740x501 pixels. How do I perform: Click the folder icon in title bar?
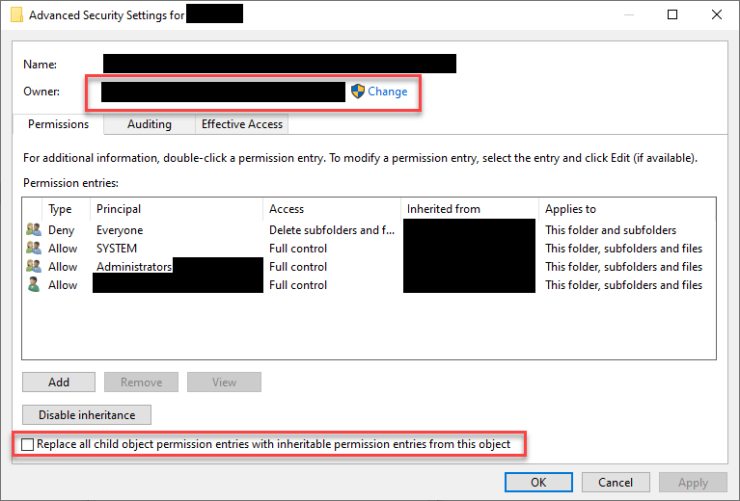pyautogui.click(x=16, y=15)
